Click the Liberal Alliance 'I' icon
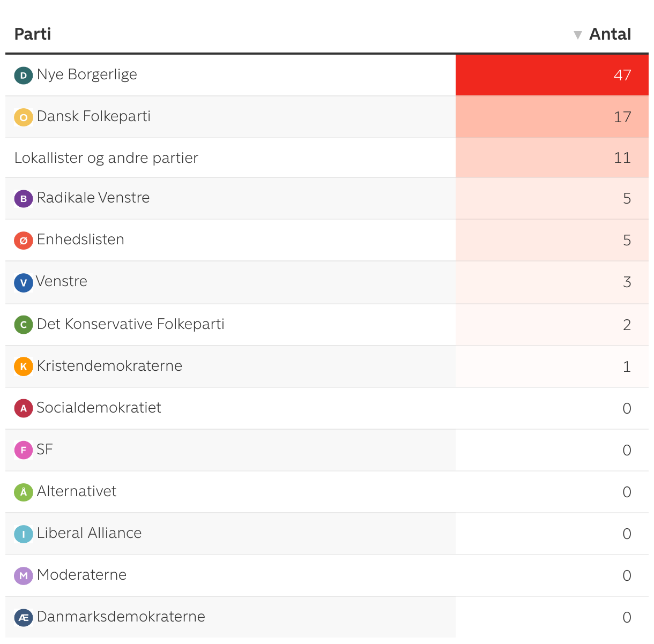654x644 pixels. point(24,534)
